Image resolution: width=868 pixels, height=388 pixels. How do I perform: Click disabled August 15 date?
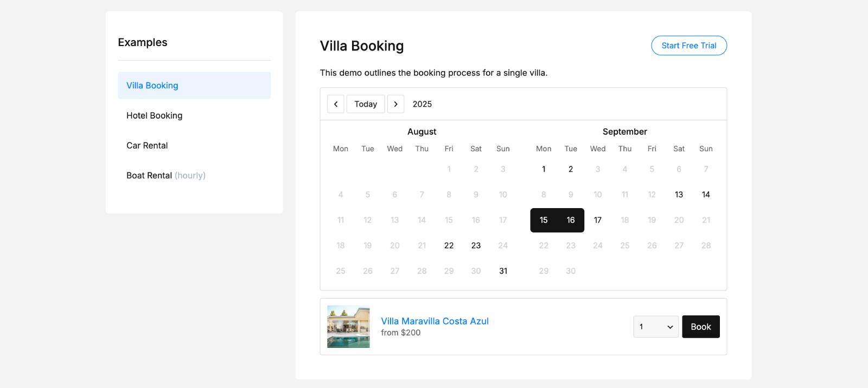pyautogui.click(x=449, y=220)
